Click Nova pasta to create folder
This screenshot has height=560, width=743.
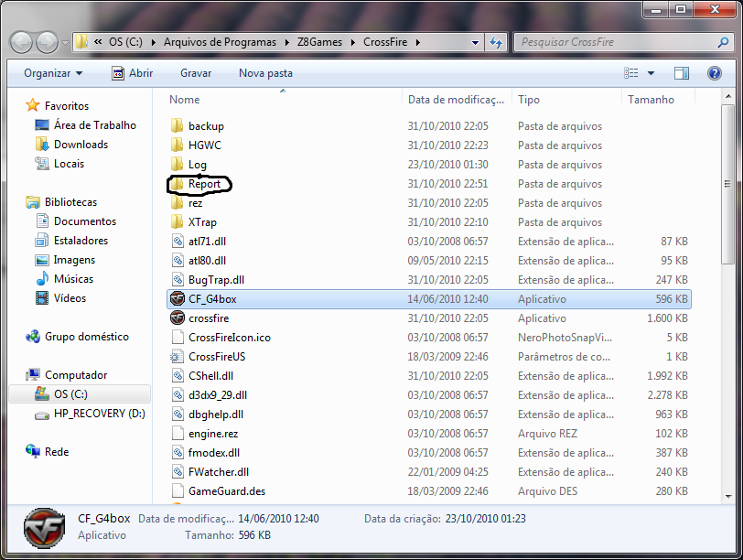pyautogui.click(x=265, y=73)
